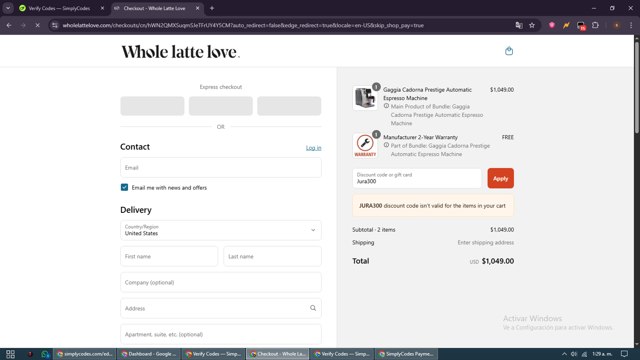Click the search icon in the Address field
This screenshot has height=360, width=640.
pos(313,308)
